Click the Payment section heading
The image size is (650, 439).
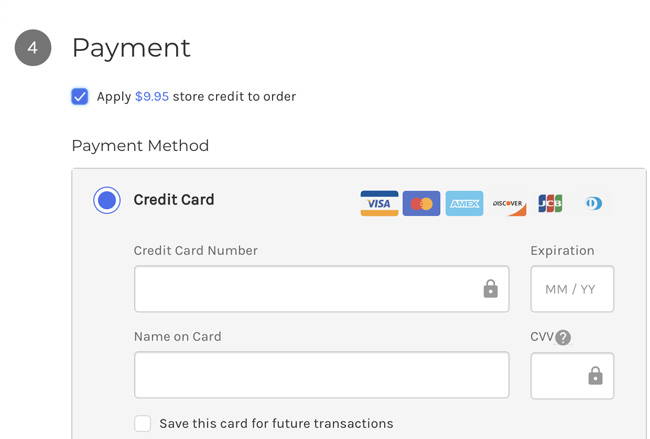pos(131,48)
